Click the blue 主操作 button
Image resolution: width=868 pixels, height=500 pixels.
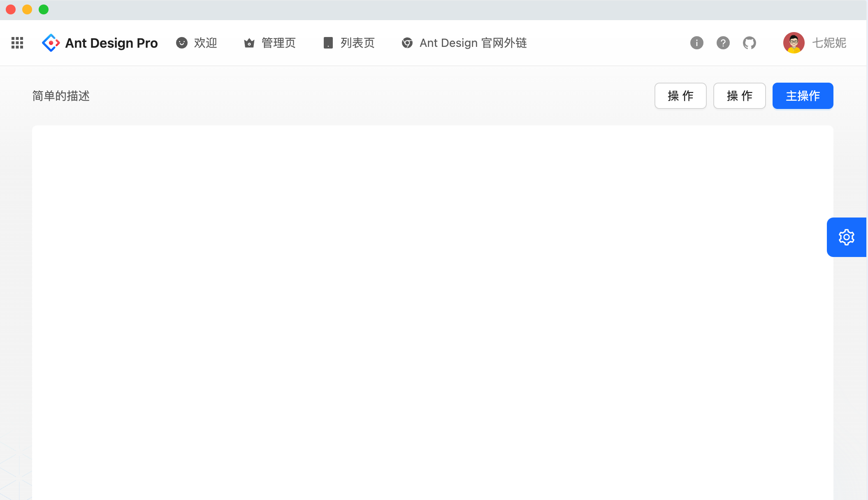803,96
